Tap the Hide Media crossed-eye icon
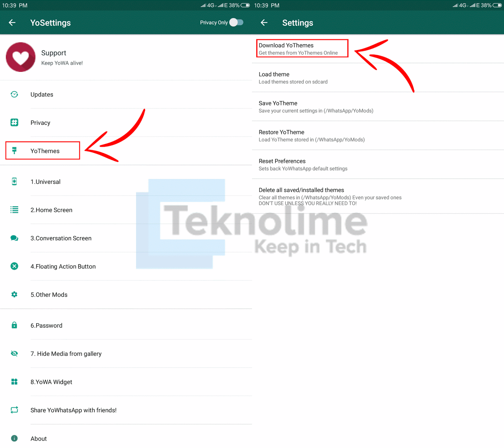 click(14, 353)
